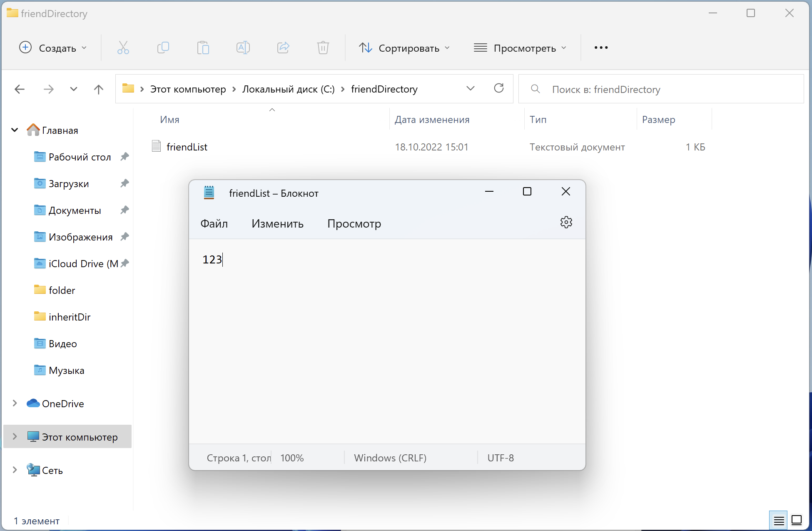This screenshot has height=531, width=812.
Task: Refresh the friendDirectory folder view
Action: 498,88
